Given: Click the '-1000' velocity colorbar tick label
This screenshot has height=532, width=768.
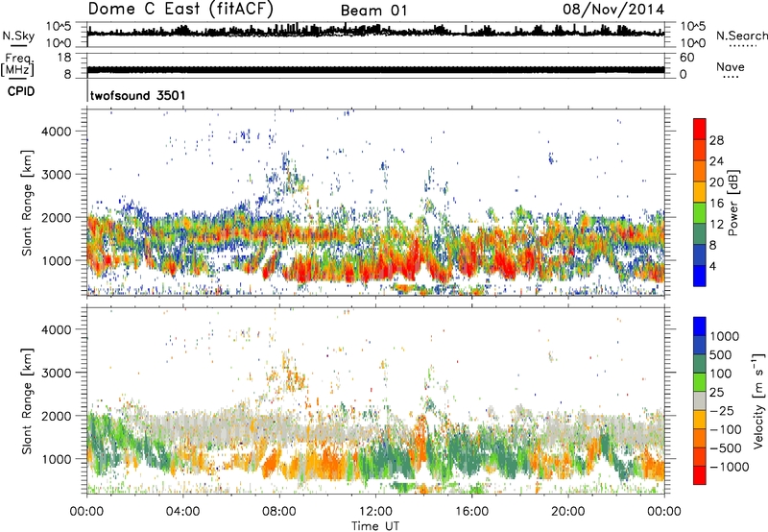Looking at the screenshot, I should click(x=730, y=467).
